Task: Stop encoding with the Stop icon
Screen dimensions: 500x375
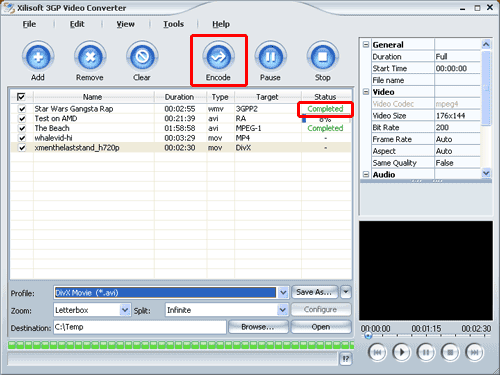Action: tap(323, 57)
